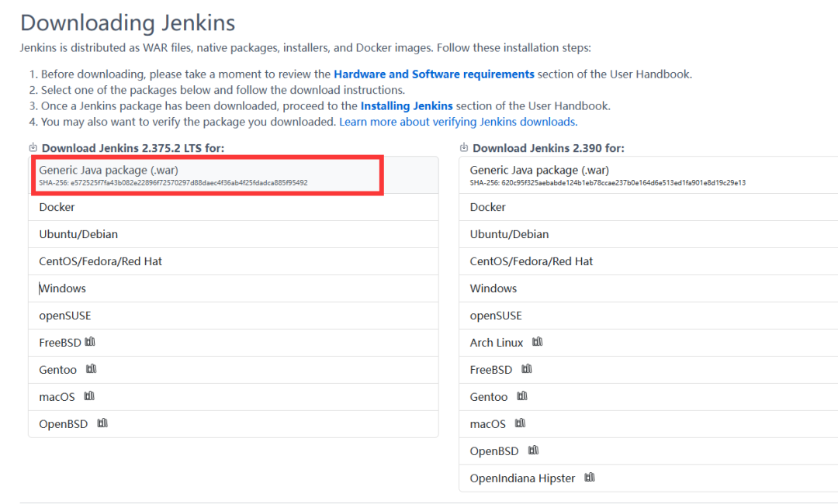Click third-party icon beside LTS FreeBSD
838x504 pixels.
[x=90, y=342]
